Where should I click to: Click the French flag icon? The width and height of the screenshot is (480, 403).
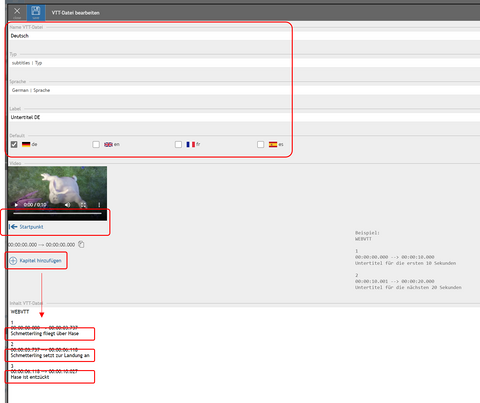pos(191,144)
